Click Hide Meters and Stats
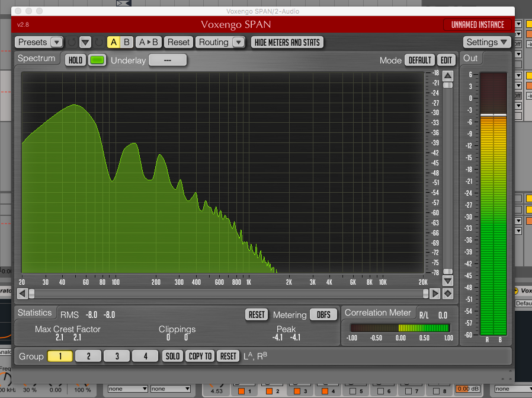The image size is (532, 398). pyautogui.click(x=287, y=43)
